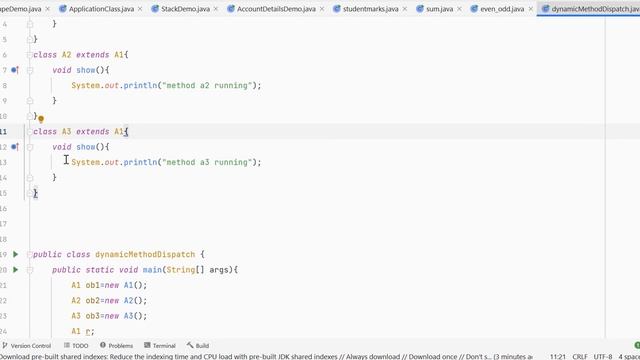Click the A2 ob2=new A2(); line
Image resolution: width=640 pixels, height=360 pixels.
tap(109, 301)
